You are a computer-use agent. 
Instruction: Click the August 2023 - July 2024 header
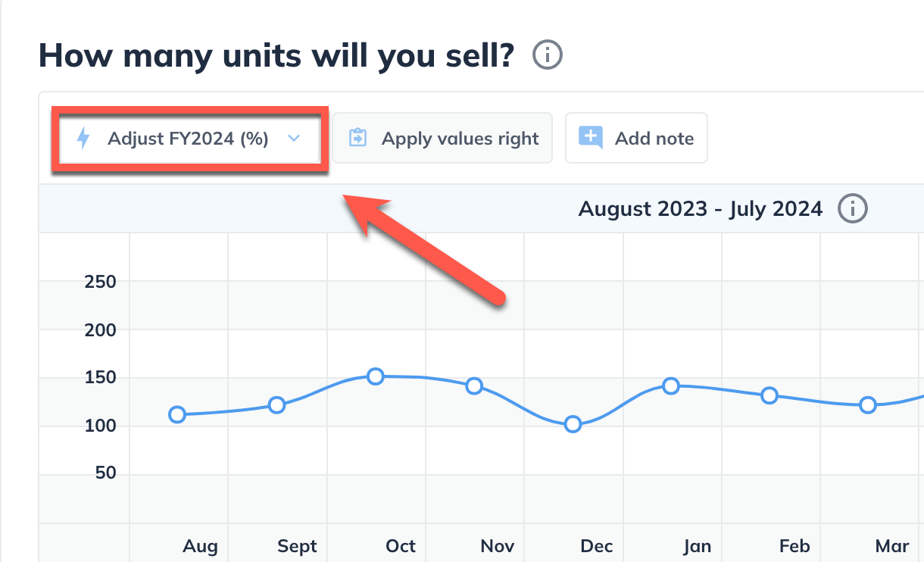click(x=700, y=208)
